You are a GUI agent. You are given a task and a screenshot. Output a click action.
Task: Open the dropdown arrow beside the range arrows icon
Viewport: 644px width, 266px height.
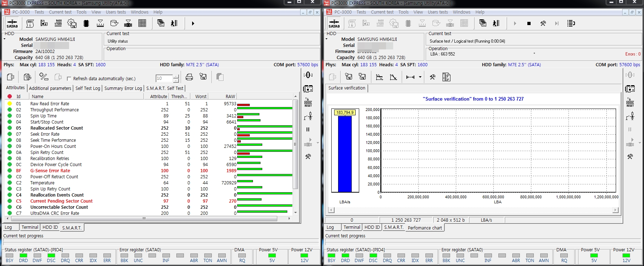click(420, 77)
